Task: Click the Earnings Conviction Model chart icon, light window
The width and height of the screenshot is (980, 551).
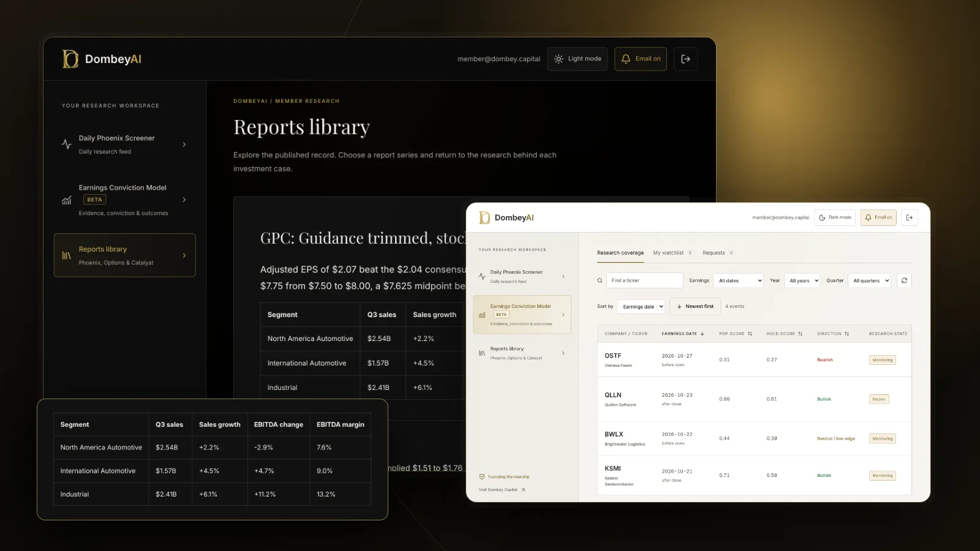Action: pyautogui.click(x=482, y=315)
